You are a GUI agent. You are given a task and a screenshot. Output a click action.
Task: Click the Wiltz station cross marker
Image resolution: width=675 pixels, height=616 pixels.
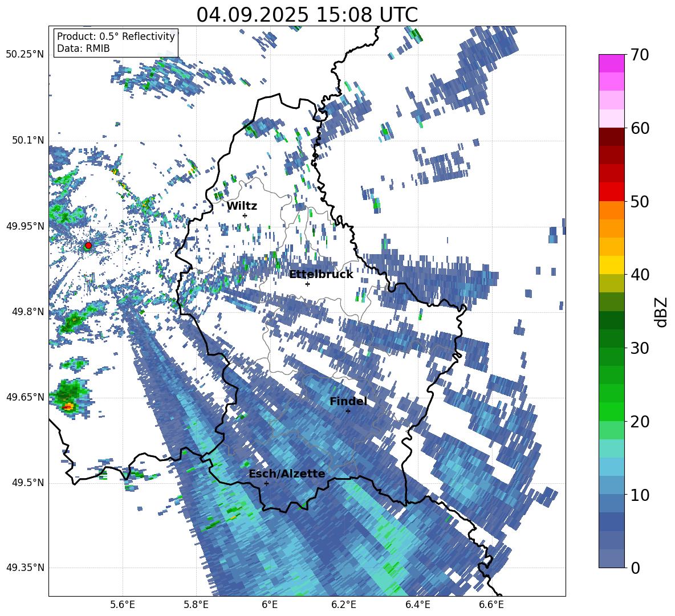click(x=245, y=215)
